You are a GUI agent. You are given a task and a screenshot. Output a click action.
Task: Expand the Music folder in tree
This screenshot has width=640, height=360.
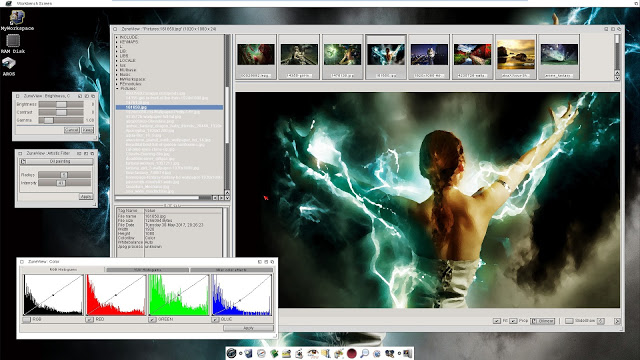pos(117,75)
